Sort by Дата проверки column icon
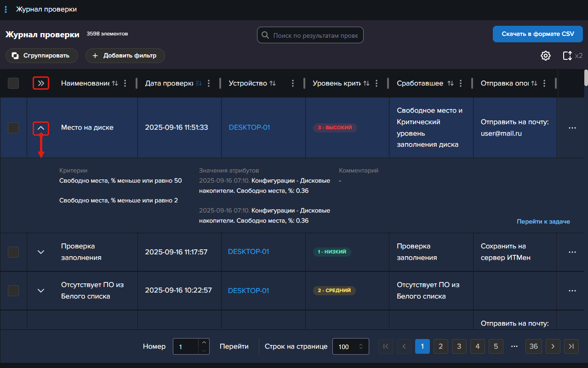The width and height of the screenshot is (588, 368). pyautogui.click(x=199, y=83)
